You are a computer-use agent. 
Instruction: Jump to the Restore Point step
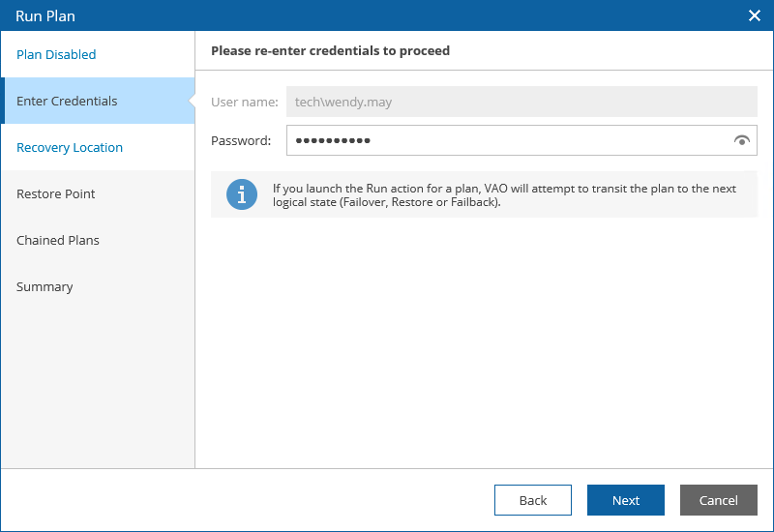[56, 194]
